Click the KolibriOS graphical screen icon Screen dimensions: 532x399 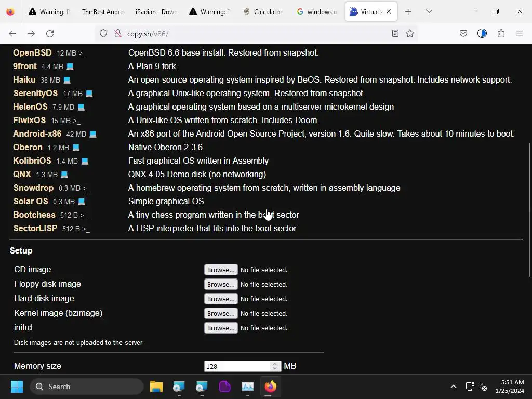pyautogui.click(x=85, y=161)
